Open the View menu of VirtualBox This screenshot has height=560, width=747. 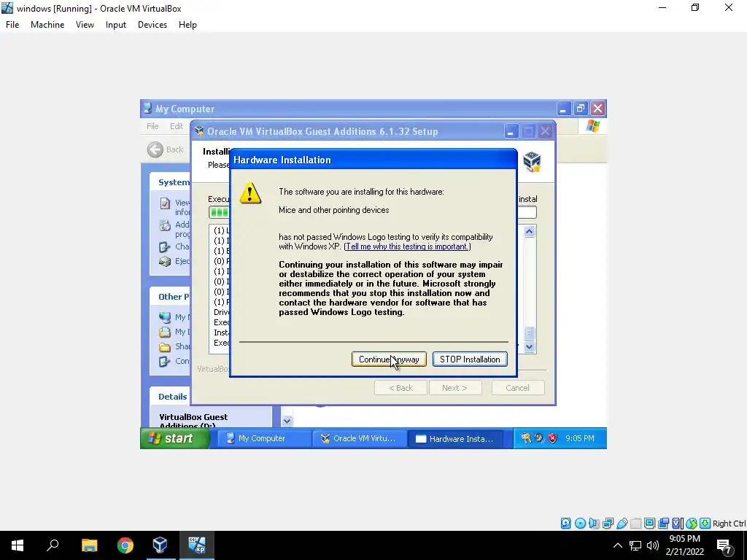(x=85, y=25)
